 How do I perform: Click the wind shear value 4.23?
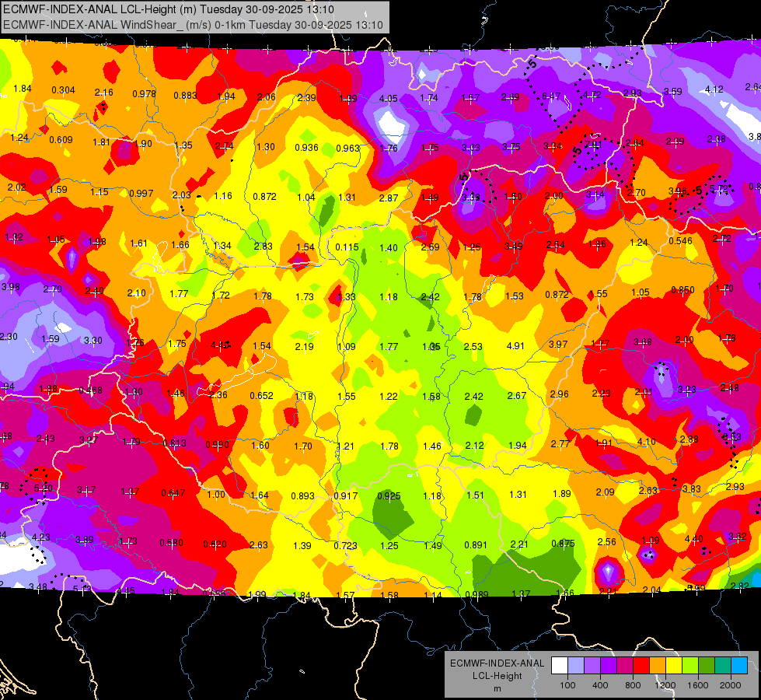coord(40,537)
